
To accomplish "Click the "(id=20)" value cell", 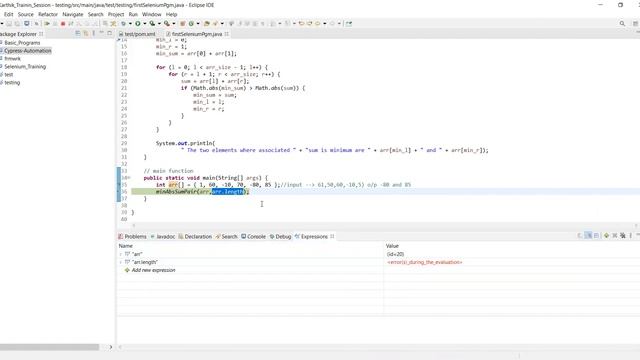I will coord(395,254).
